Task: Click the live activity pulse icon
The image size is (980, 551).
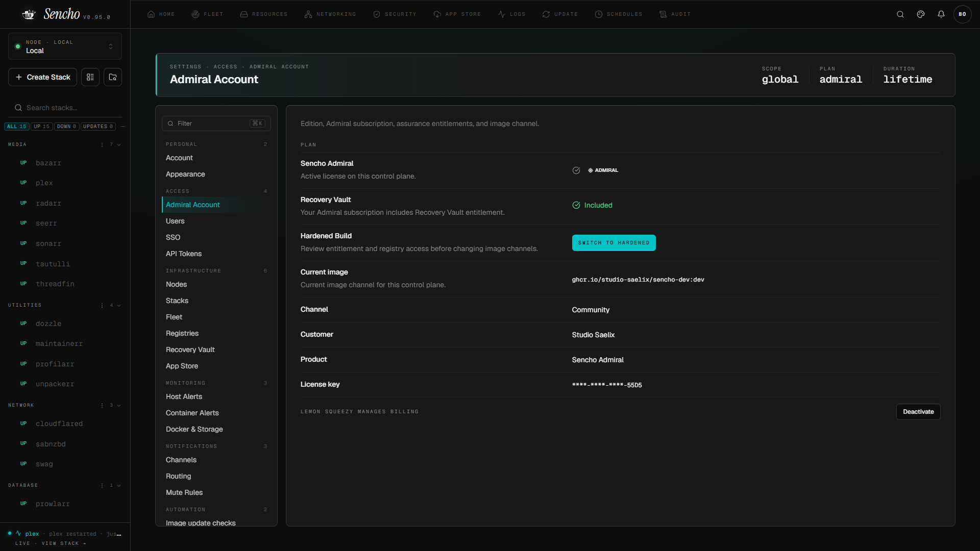Action: click(x=18, y=533)
